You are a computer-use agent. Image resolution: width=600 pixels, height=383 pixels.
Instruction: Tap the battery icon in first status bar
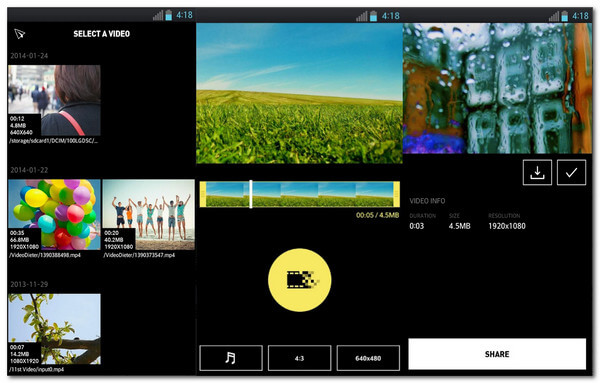pyautogui.click(x=169, y=15)
